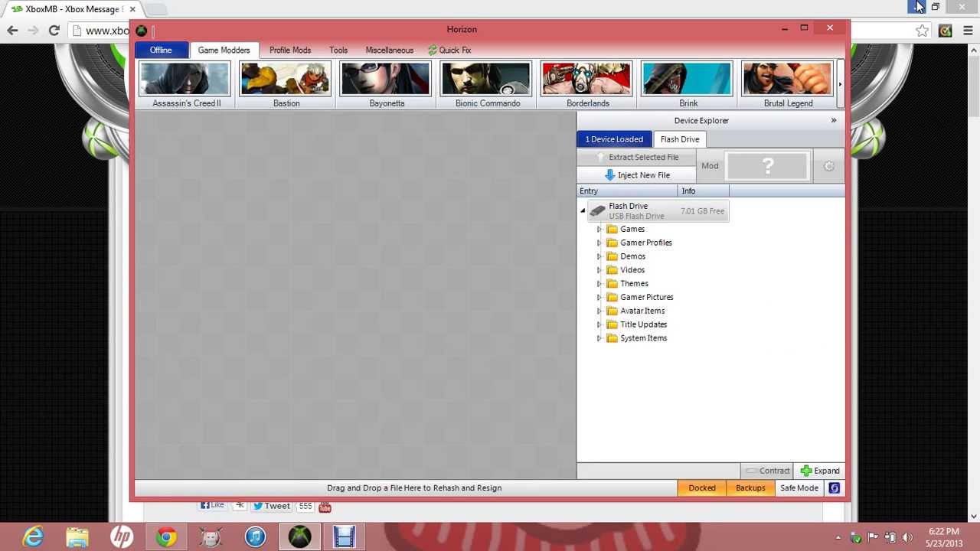Expand the Title Updates folder arrow

tap(599, 324)
